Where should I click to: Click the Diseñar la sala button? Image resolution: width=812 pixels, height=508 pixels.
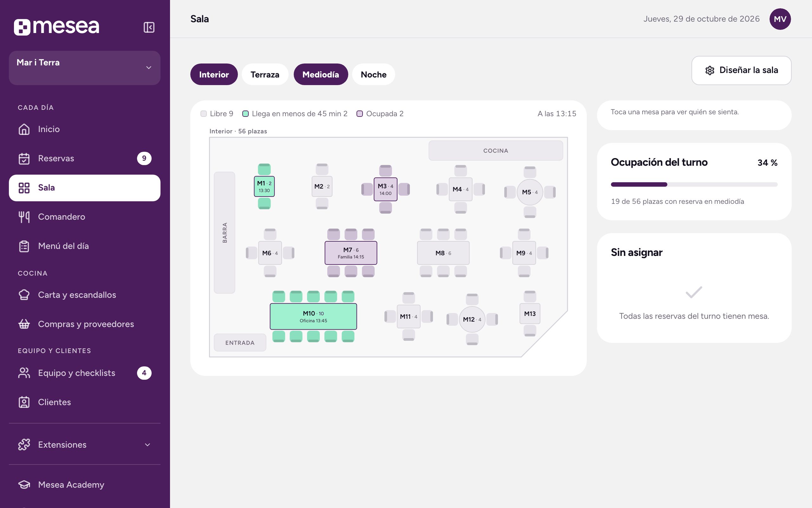[x=741, y=70]
